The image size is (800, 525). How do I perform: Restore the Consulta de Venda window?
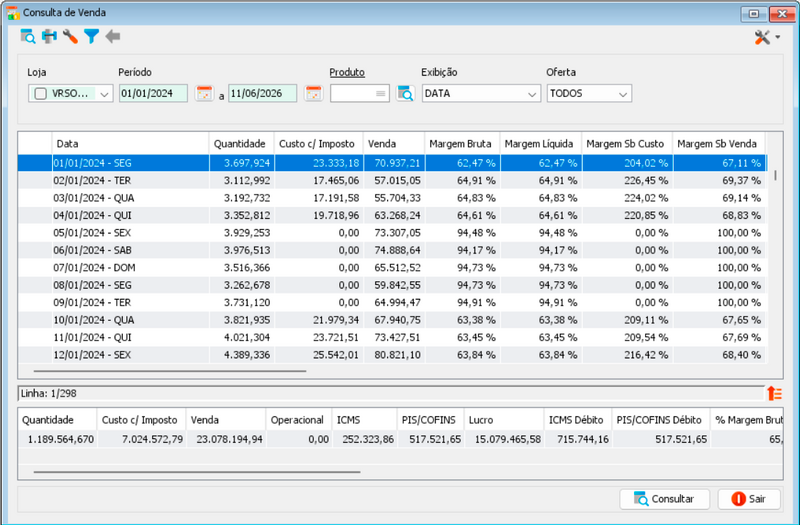point(754,14)
